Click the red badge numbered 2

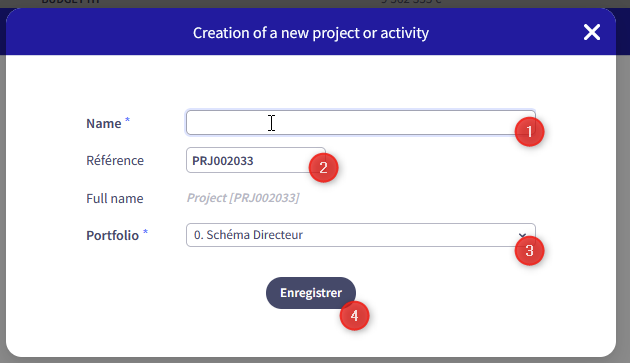pos(323,168)
